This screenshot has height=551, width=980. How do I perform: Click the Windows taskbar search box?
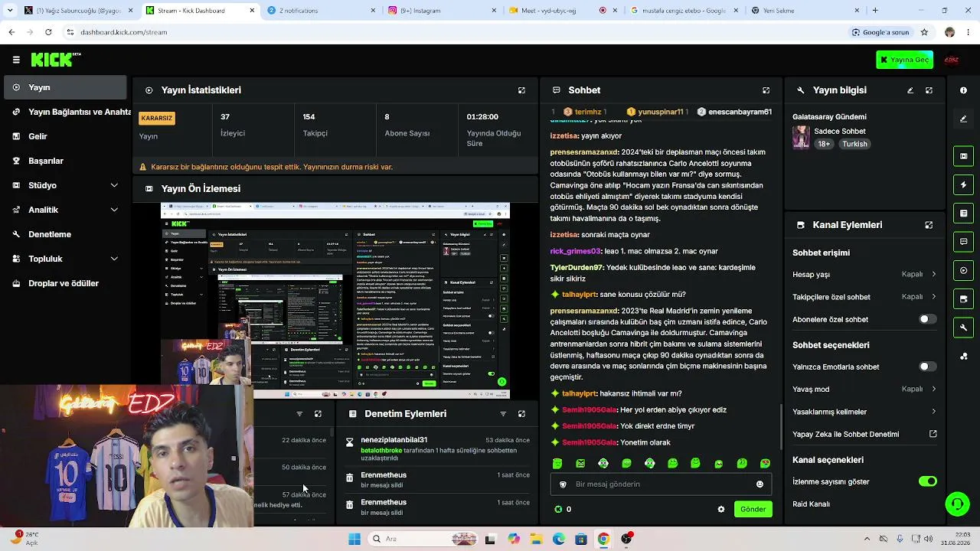click(421, 539)
